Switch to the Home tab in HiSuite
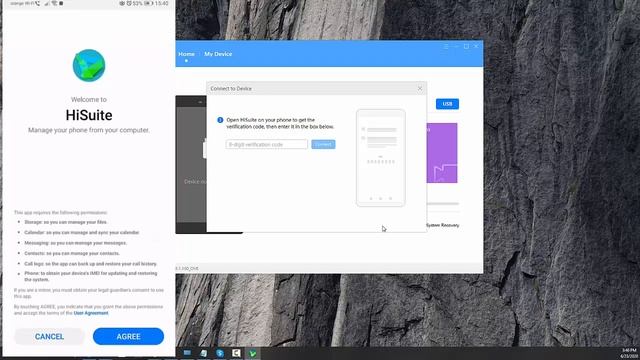Image resolution: width=640 pixels, height=360 pixels. pos(186,54)
